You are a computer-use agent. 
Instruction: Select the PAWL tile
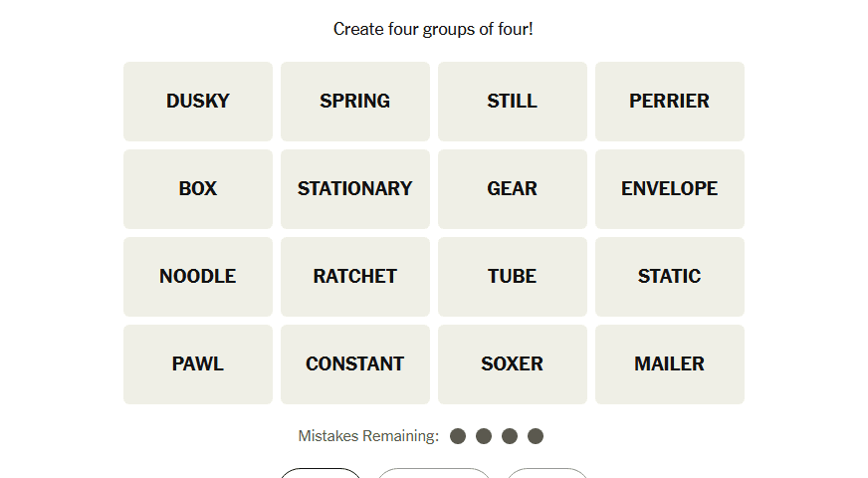pyautogui.click(x=198, y=364)
